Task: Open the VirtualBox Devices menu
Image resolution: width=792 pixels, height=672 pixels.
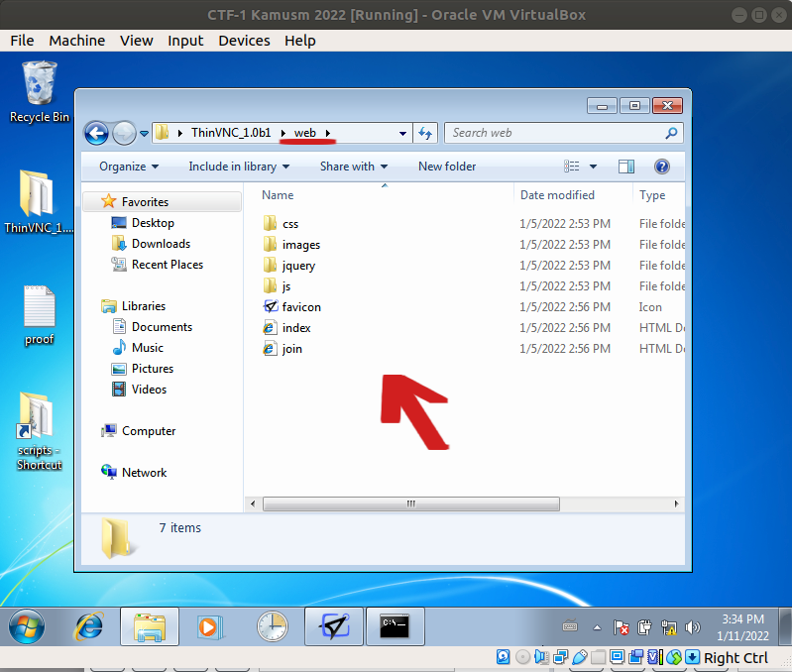Action: click(244, 41)
